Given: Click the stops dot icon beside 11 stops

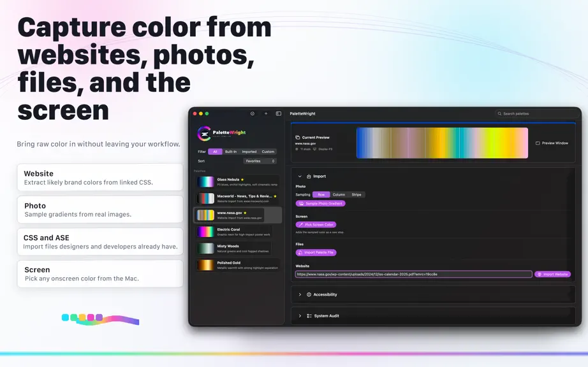Looking at the screenshot, I should pyautogui.click(x=297, y=149).
